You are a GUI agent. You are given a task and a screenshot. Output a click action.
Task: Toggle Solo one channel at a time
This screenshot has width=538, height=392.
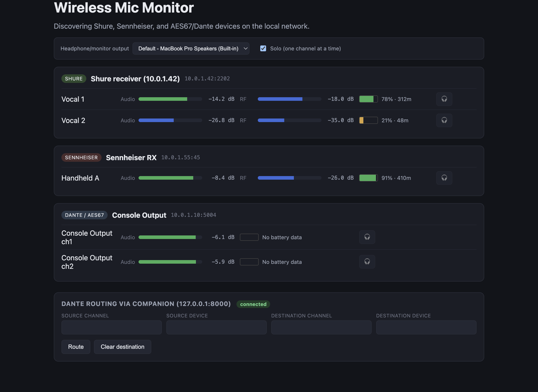pyautogui.click(x=263, y=48)
